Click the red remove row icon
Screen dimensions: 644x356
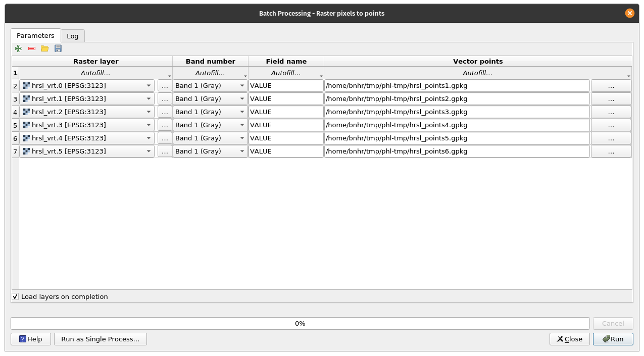pos(32,48)
